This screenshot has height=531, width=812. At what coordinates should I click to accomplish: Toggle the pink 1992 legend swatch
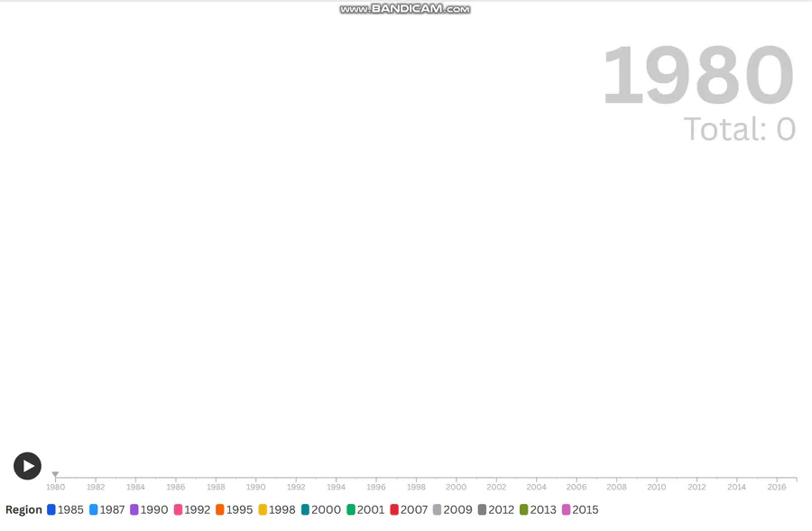178,509
